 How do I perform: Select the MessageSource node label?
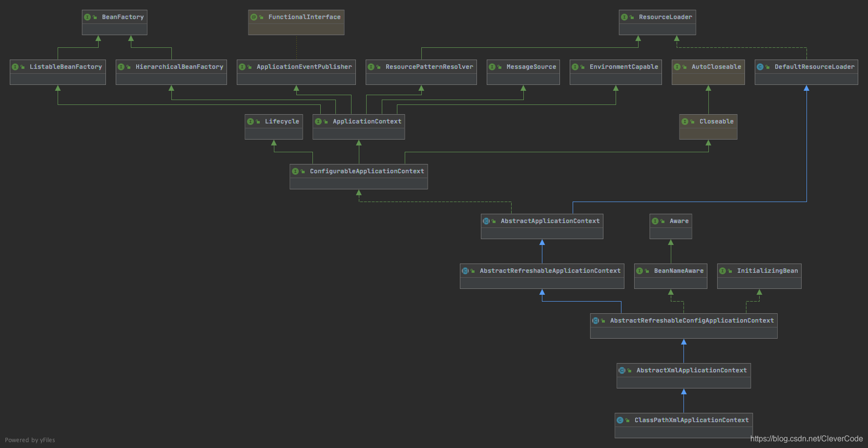pyautogui.click(x=531, y=67)
